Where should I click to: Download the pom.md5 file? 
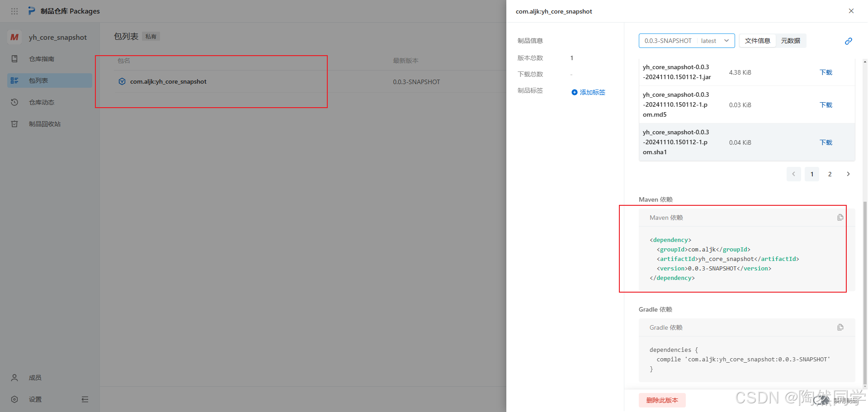(826, 105)
